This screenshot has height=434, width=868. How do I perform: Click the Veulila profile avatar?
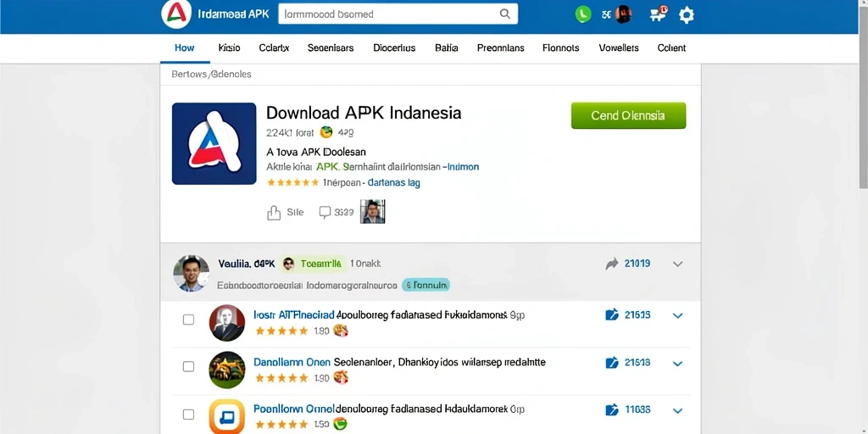[x=191, y=273]
